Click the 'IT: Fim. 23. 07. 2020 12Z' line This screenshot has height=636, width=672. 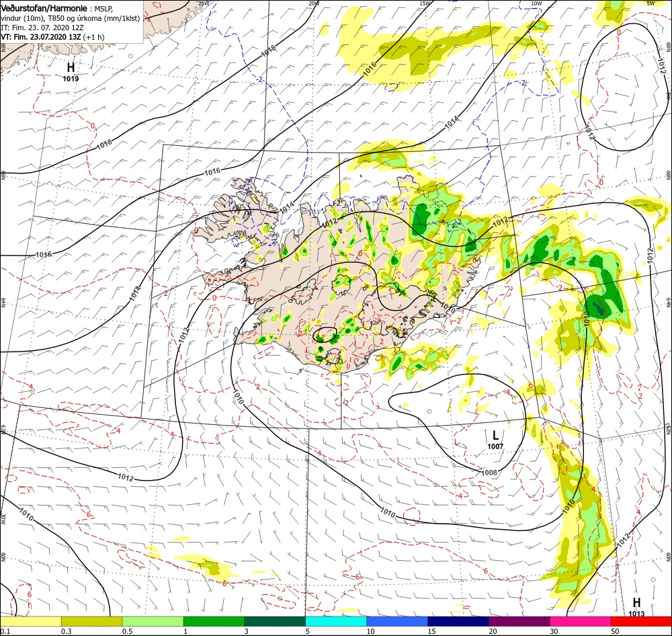tap(42, 28)
